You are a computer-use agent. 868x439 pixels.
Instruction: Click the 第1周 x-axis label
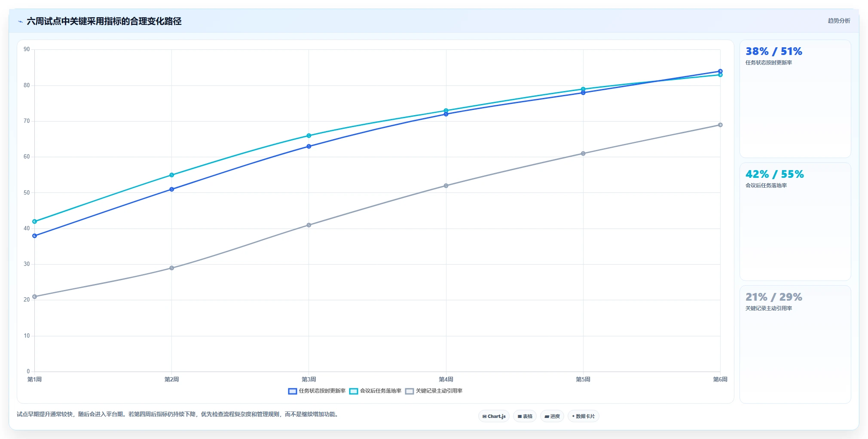(34, 379)
